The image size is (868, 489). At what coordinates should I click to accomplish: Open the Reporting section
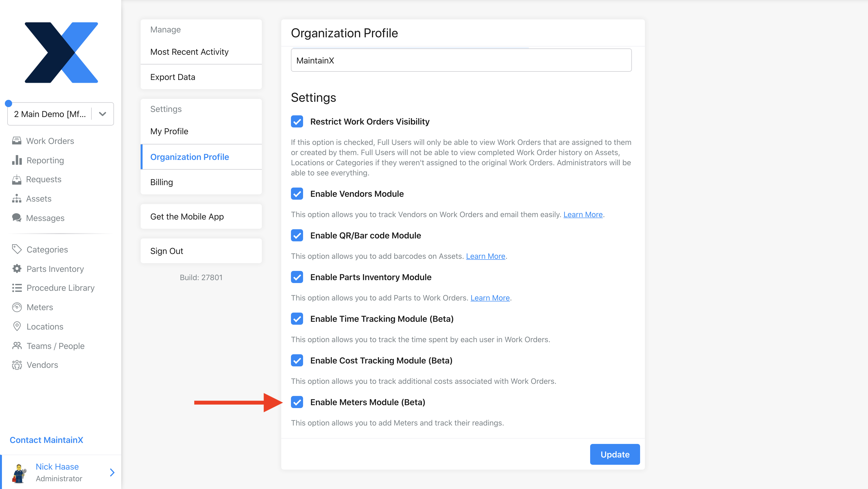pyautogui.click(x=45, y=160)
